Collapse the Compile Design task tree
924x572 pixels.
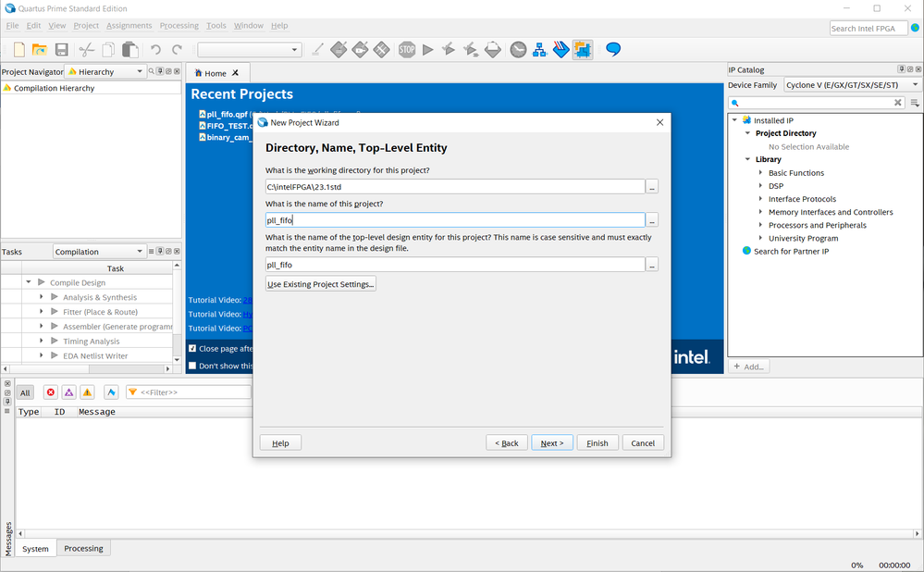coord(29,282)
